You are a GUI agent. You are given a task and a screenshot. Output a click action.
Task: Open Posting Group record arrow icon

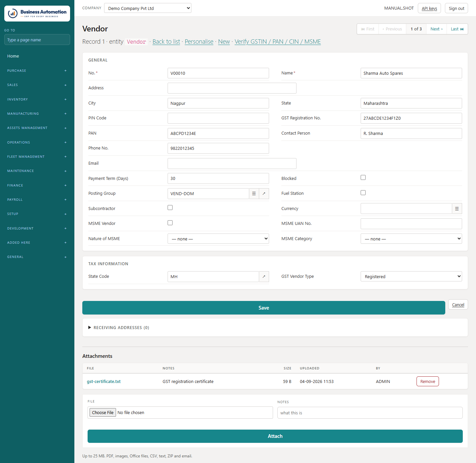[264, 193]
